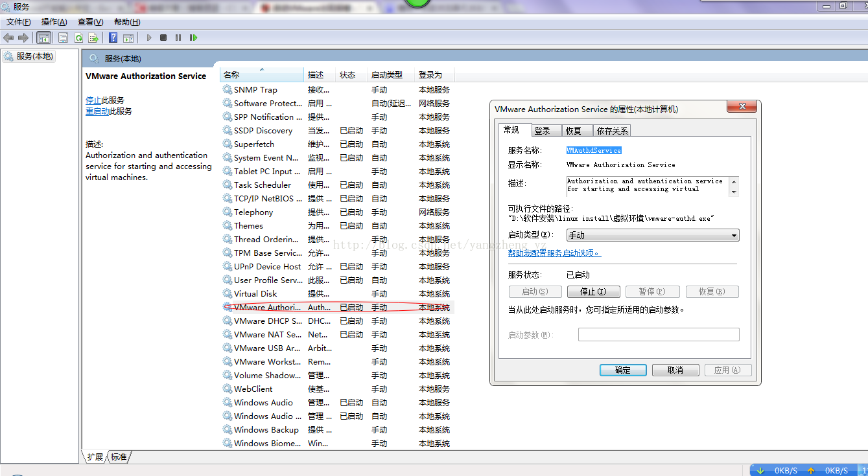Click the 重启动 link in the left description pane
The height and width of the screenshot is (476, 868).
pyautogui.click(x=97, y=111)
